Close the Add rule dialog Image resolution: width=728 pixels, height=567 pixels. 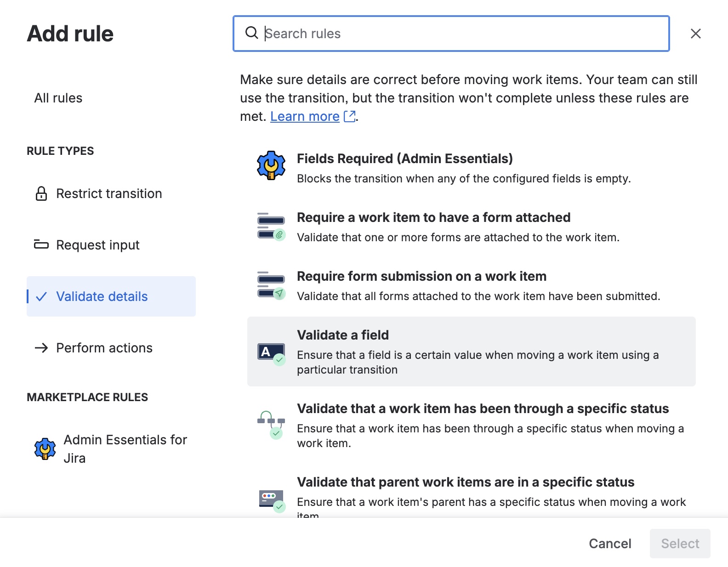(x=695, y=34)
